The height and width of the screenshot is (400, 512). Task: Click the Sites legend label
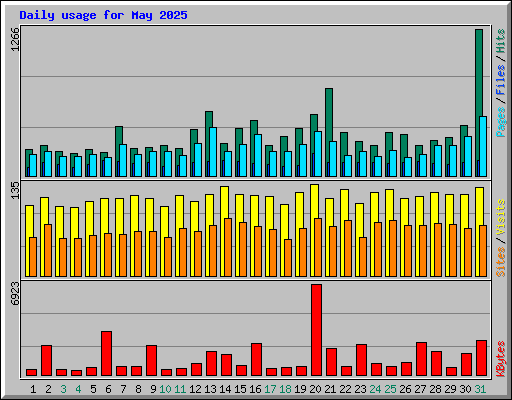pos(501,262)
